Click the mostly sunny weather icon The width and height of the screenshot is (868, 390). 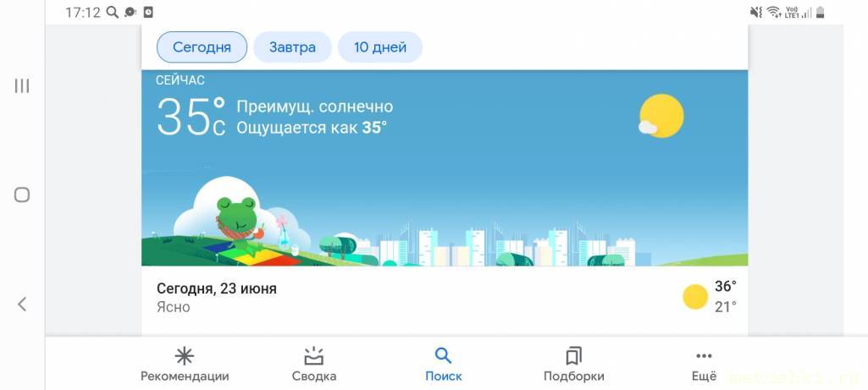(x=661, y=116)
